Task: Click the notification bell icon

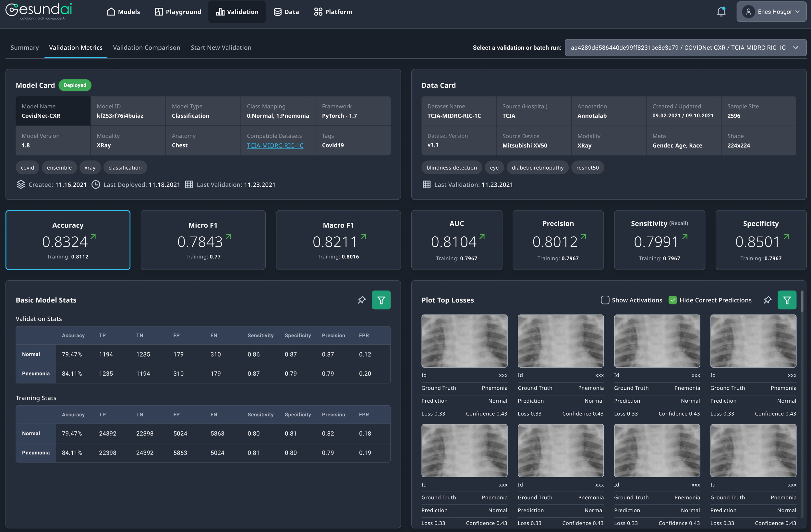Action: pyautogui.click(x=721, y=12)
